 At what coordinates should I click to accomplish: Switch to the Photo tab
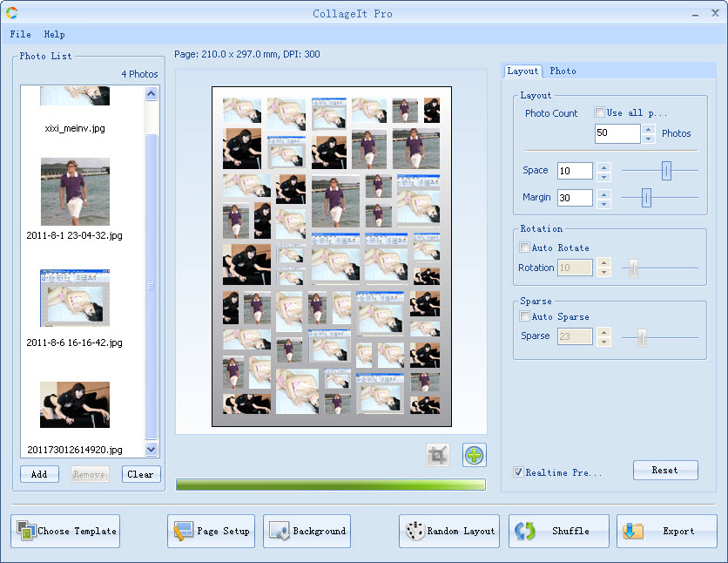coord(563,71)
